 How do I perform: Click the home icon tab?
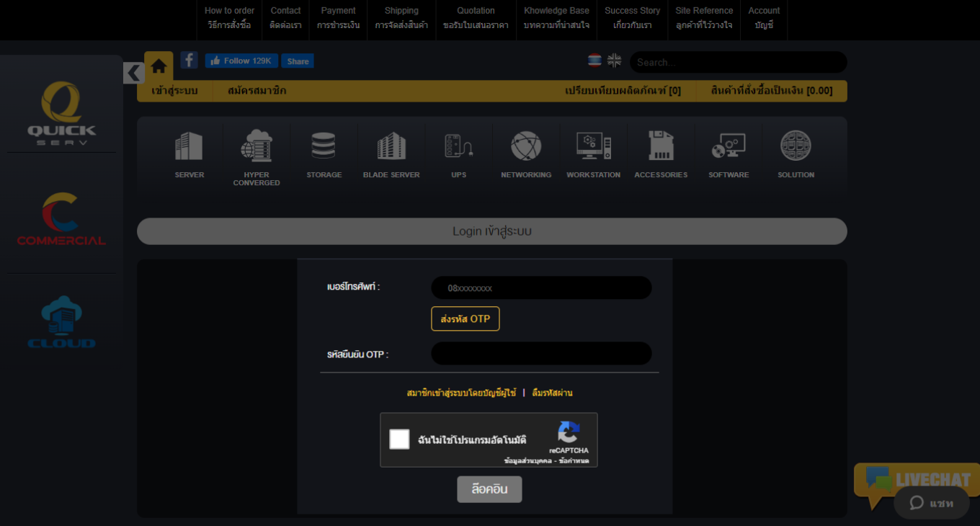159,66
